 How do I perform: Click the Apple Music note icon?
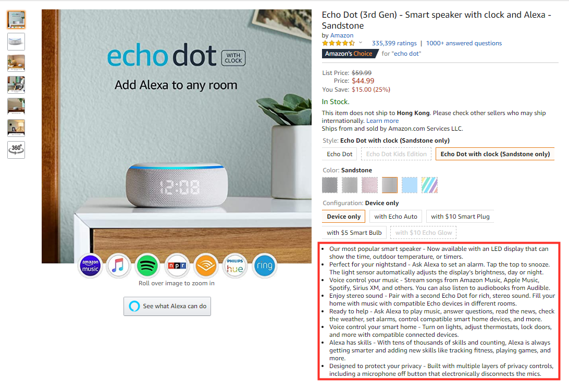(x=118, y=266)
